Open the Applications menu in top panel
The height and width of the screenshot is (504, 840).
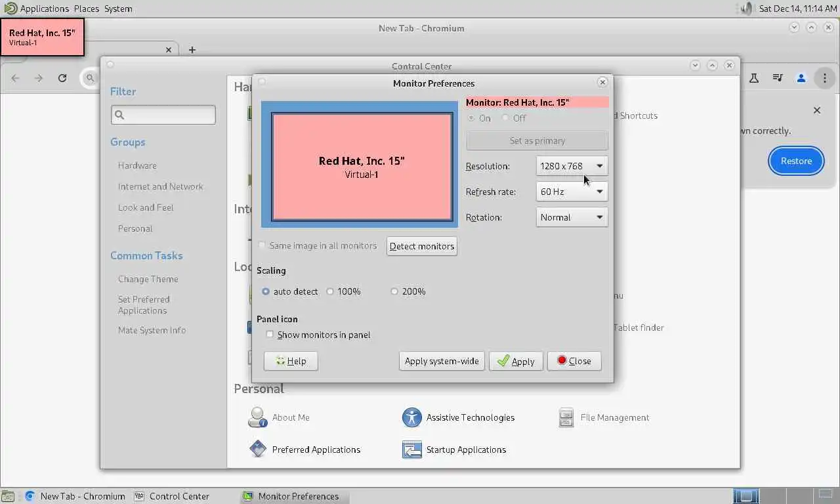[x=44, y=9]
